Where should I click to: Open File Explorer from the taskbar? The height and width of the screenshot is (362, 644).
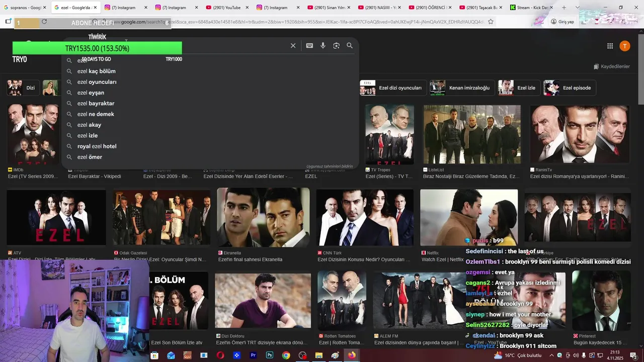pyautogui.click(x=318, y=355)
